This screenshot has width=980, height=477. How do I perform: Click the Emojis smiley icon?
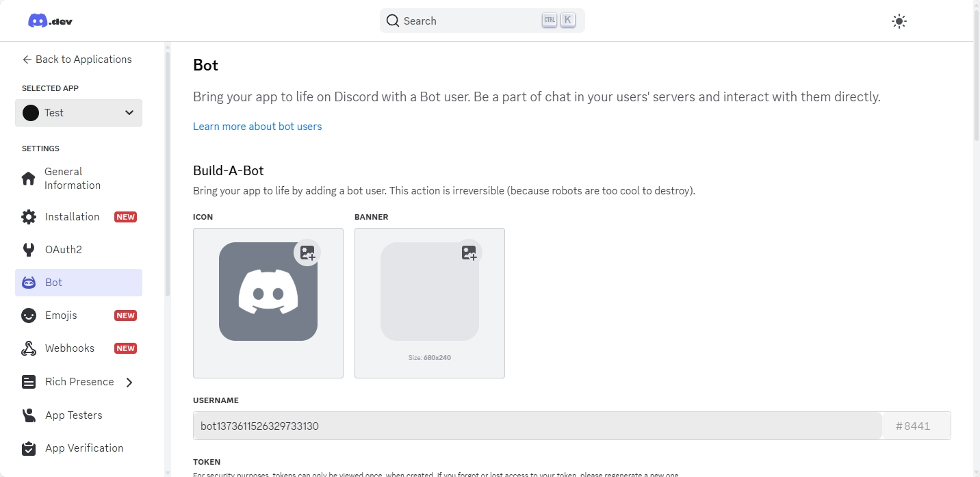(29, 315)
